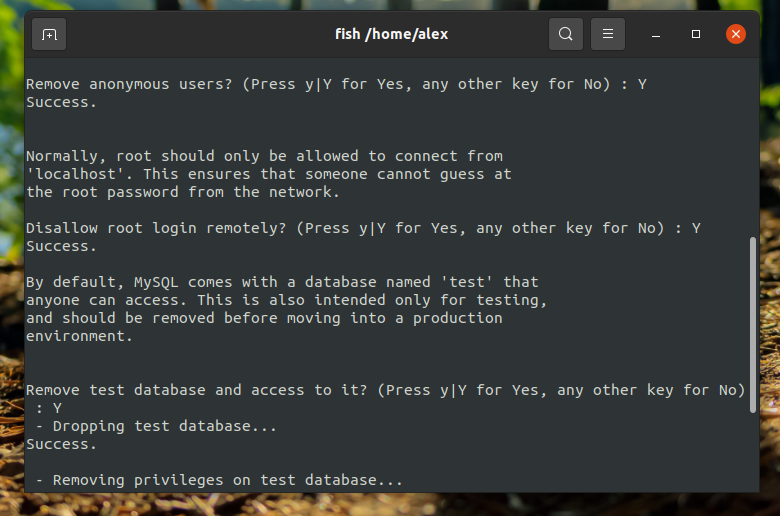Viewport: 780px width, 516px height.
Task: Open the terminal search tool
Action: click(x=566, y=34)
